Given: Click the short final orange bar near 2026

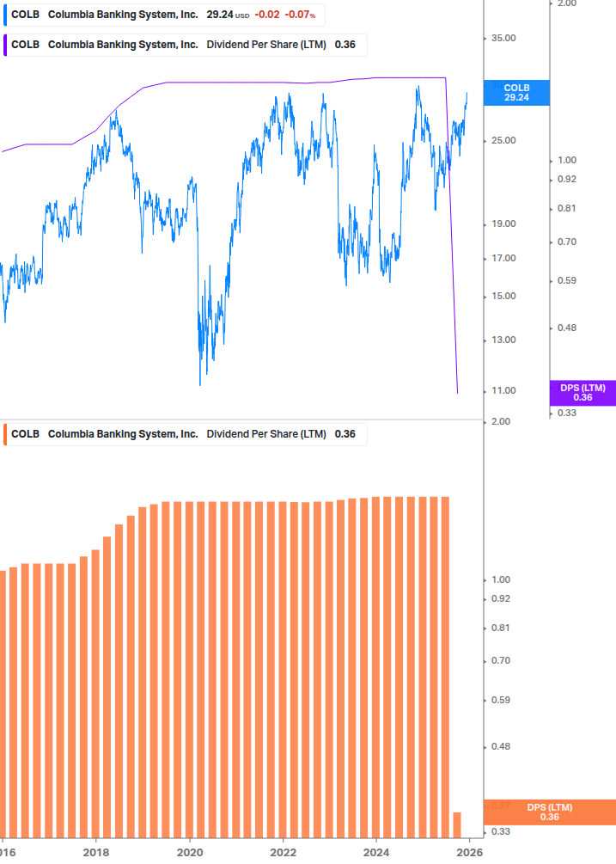Looking at the screenshot, I should click(x=457, y=824).
